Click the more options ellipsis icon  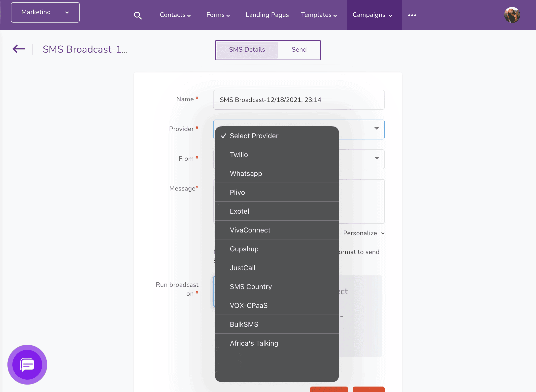[x=412, y=15]
